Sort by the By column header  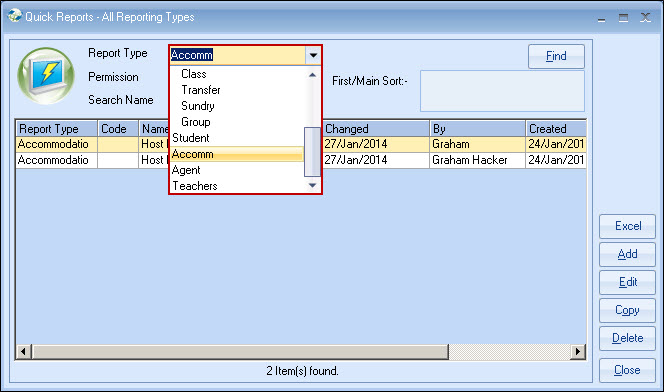[477, 129]
